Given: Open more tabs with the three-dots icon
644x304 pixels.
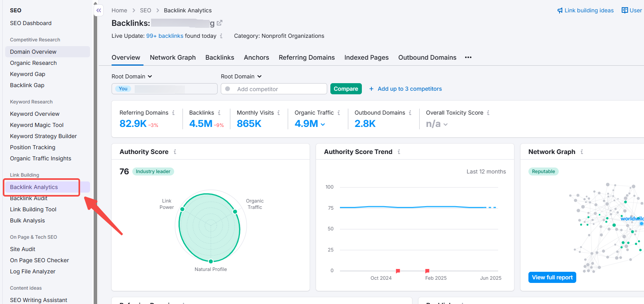Looking at the screenshot, I should 468,58.
